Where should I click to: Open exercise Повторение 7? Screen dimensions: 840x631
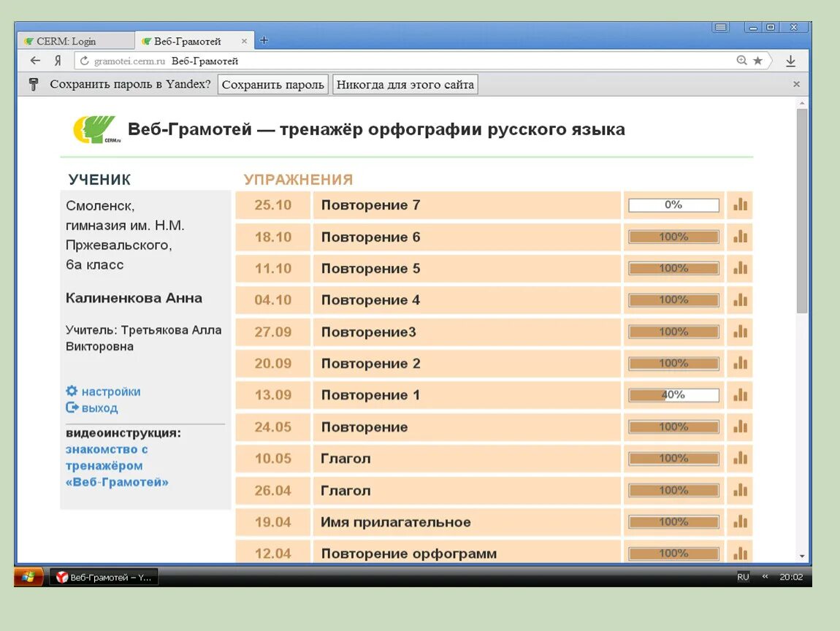[370, 205]
